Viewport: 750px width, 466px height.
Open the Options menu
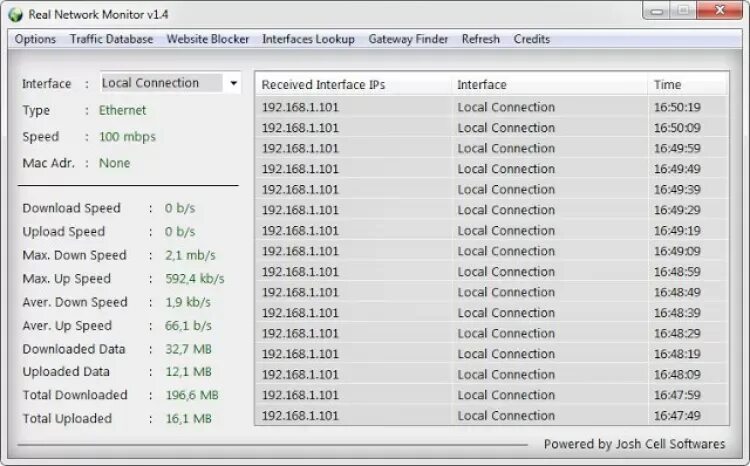35,39
